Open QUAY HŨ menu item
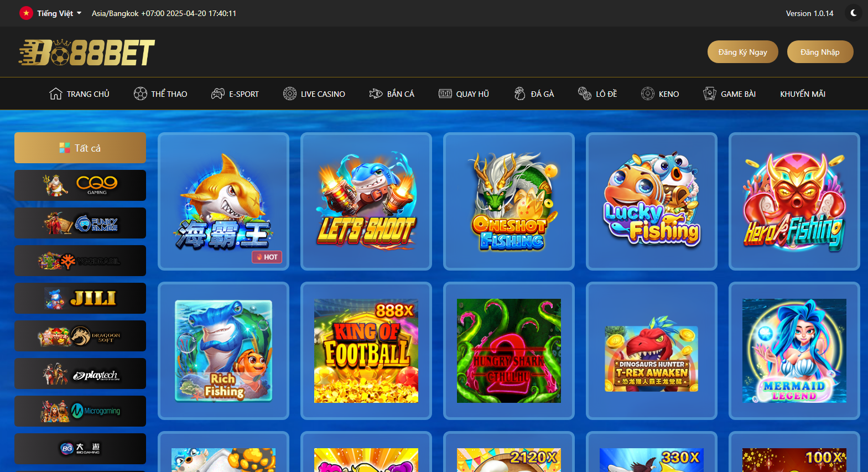This screenshot has height=472, width=868. coord(464,94)
